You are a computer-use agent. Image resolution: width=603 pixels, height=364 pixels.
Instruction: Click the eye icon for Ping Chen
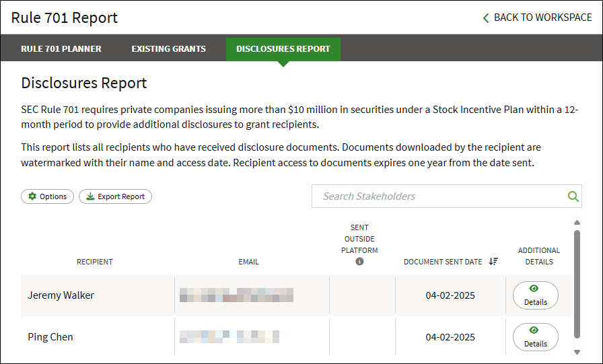click(x=535, y=330)
